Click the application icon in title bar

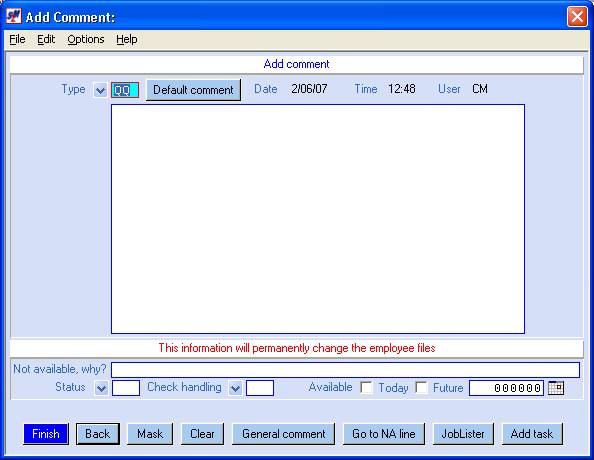click(x=14, y=16)
